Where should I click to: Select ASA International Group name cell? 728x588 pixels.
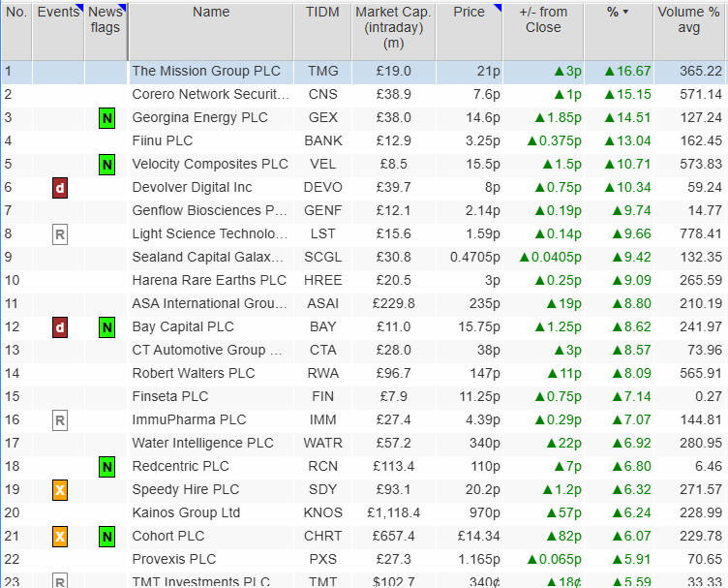211,303
